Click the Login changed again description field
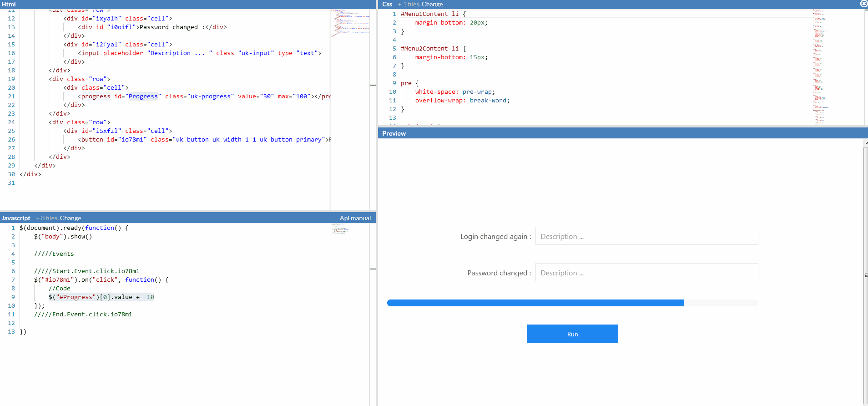868x406 pixels. [646, 236]
